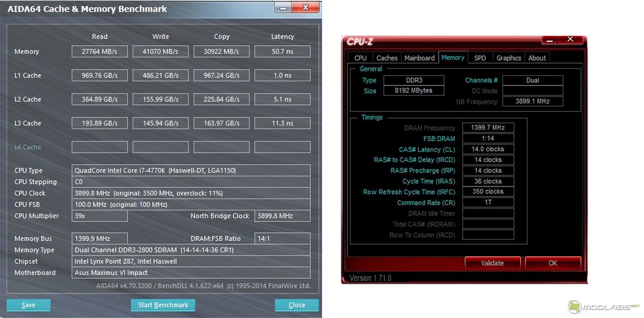Close AIDA64 window with red X

(306, 7)
